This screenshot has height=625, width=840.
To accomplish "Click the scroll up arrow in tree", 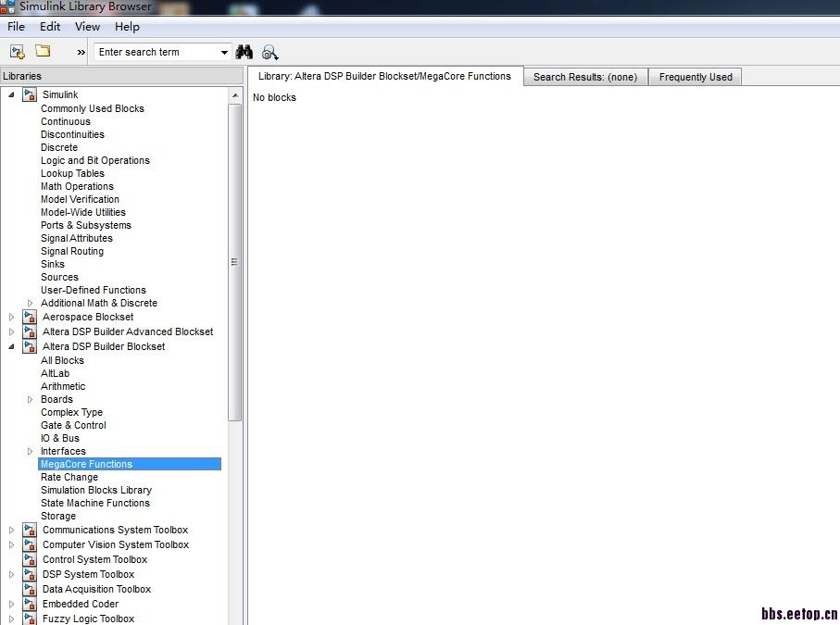I will pyautogui.click(x=234, y=95).
